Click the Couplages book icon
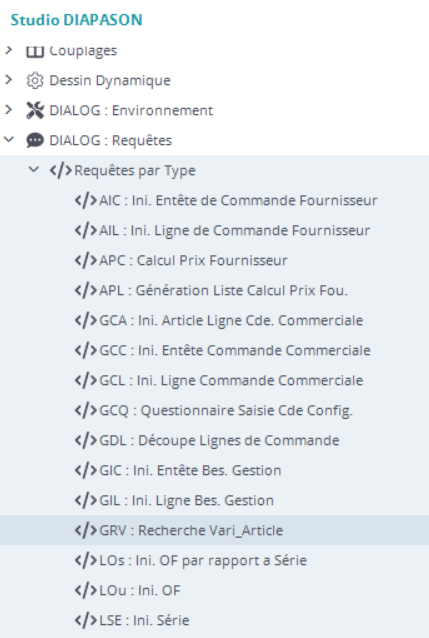429x638 pixels. pyautogui.click(x=35, y=51)
